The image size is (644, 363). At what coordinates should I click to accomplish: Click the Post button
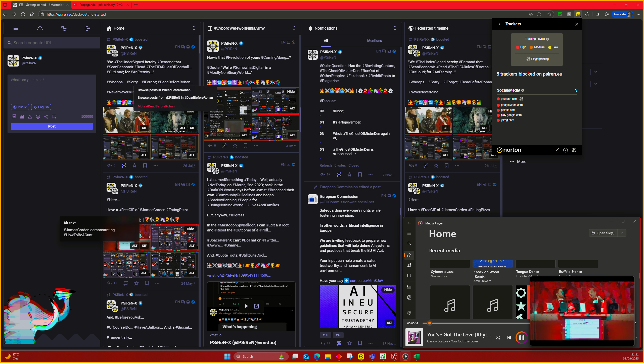click(x=52, y=126)
